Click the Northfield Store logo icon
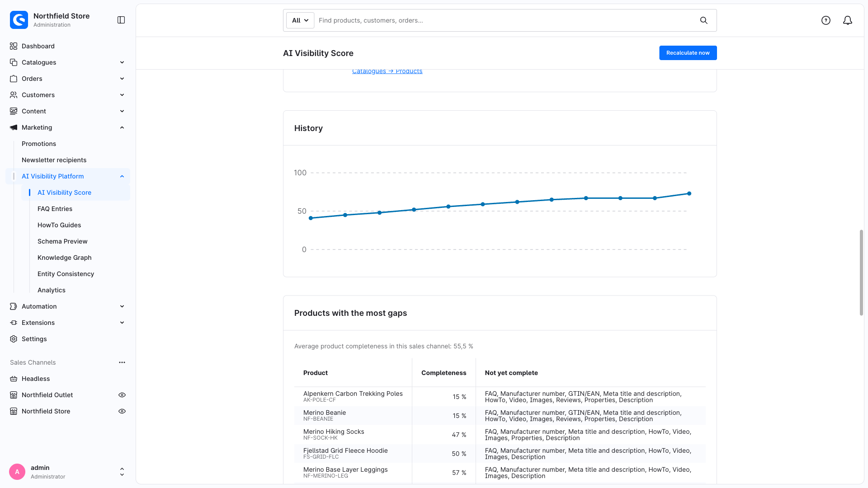 (x=19, y=20)
